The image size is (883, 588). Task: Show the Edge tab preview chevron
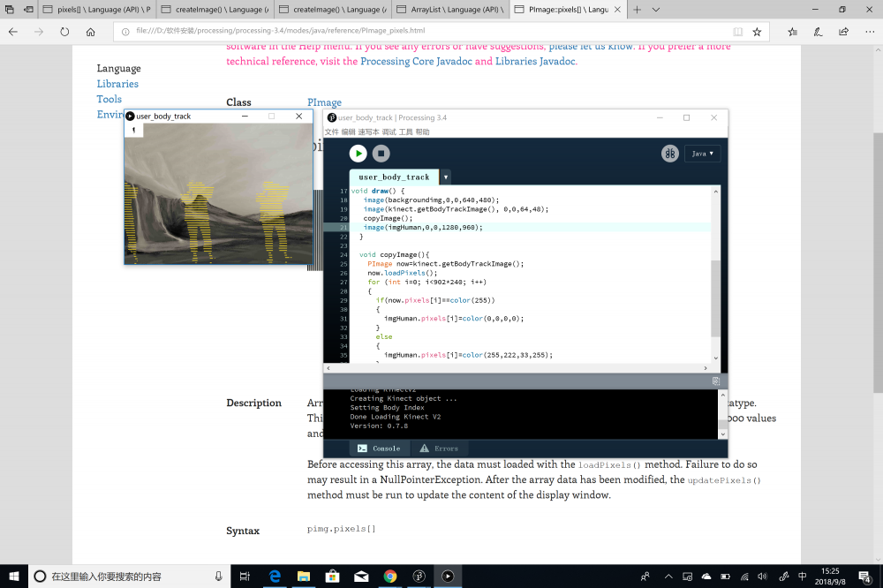[656, 10]
